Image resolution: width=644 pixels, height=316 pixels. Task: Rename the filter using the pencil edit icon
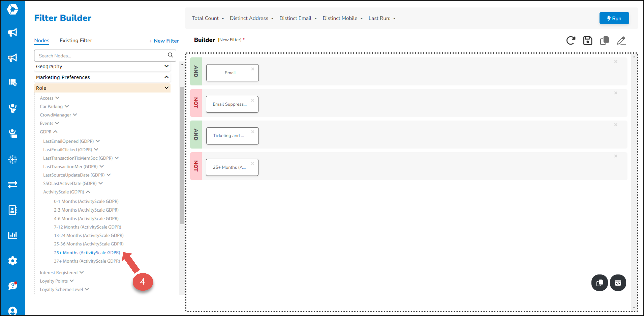coord(622,41)
